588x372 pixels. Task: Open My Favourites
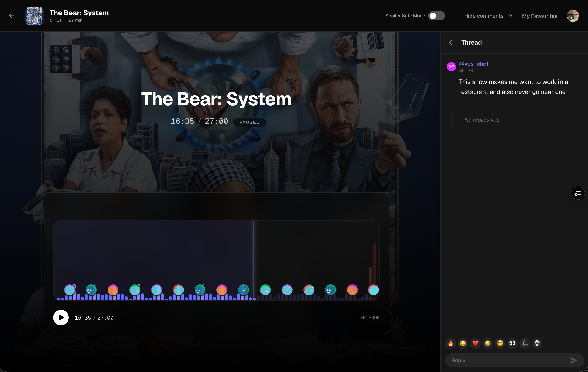(x=540, y=16)
